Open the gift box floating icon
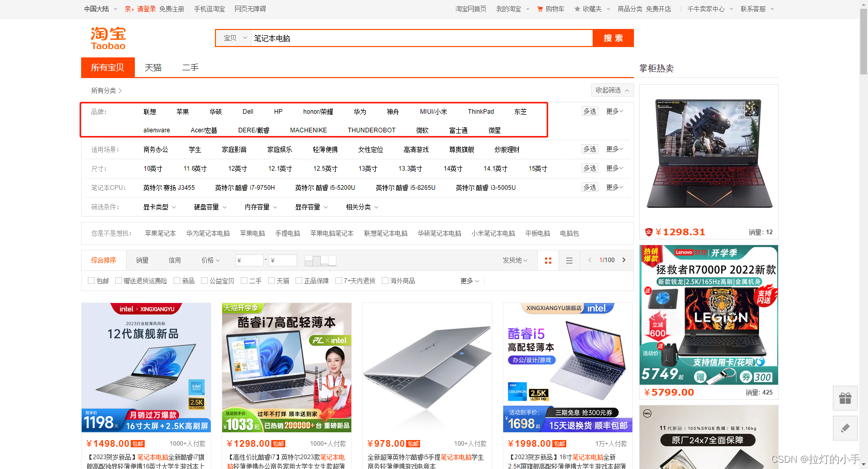 pyautogui.click(x=845, y=398)
